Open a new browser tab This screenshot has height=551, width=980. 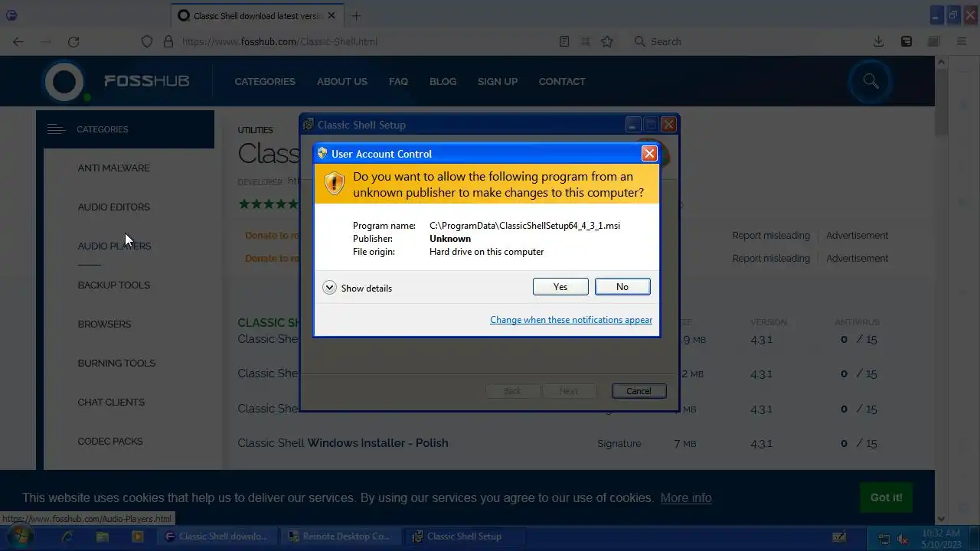(356, 15)
